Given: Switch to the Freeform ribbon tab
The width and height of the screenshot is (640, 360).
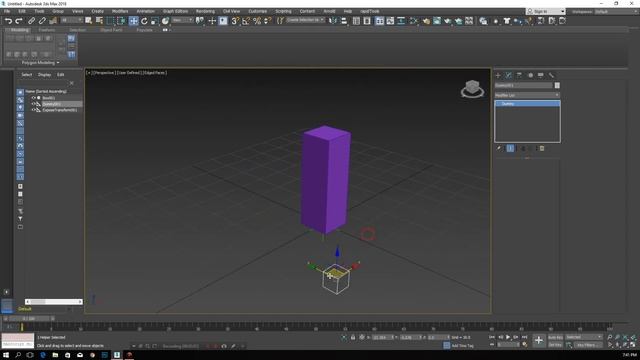Looking at the screenshot, I should click(47, 30).
